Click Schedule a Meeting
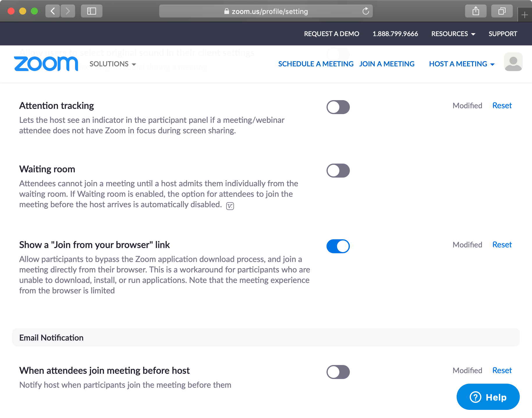Screen dimensions: 532x418 [x=316, y=64]
